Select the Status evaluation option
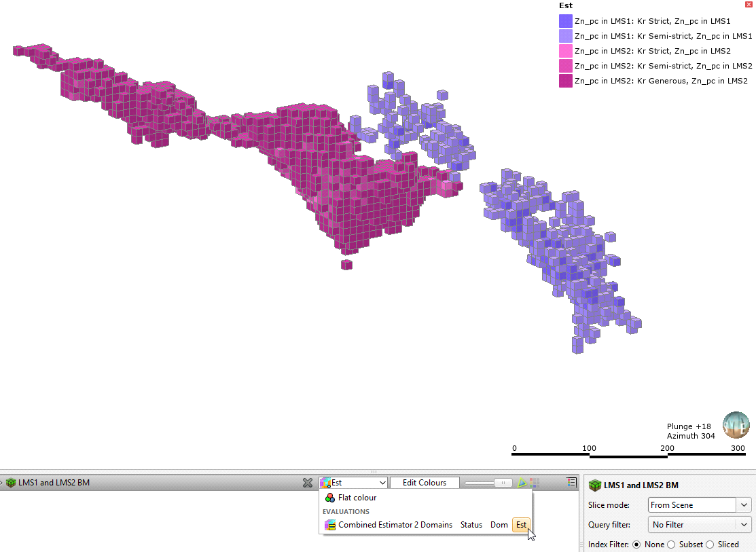 [471, 525]
